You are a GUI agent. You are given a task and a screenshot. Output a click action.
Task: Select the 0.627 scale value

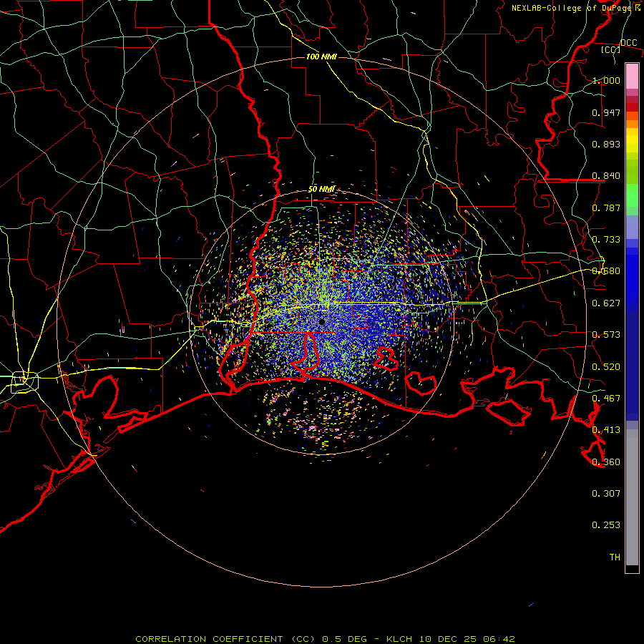(606, 303)
